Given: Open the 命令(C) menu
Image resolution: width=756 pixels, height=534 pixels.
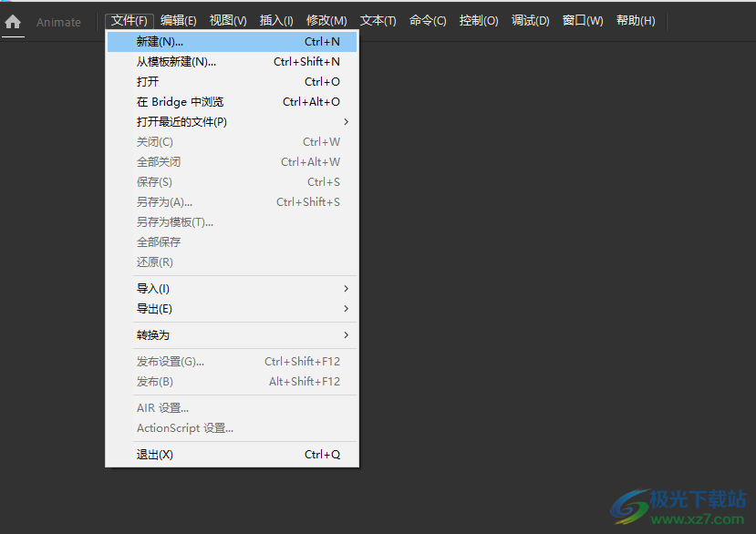Looking at the screenshot, I should tap(428, 21).
